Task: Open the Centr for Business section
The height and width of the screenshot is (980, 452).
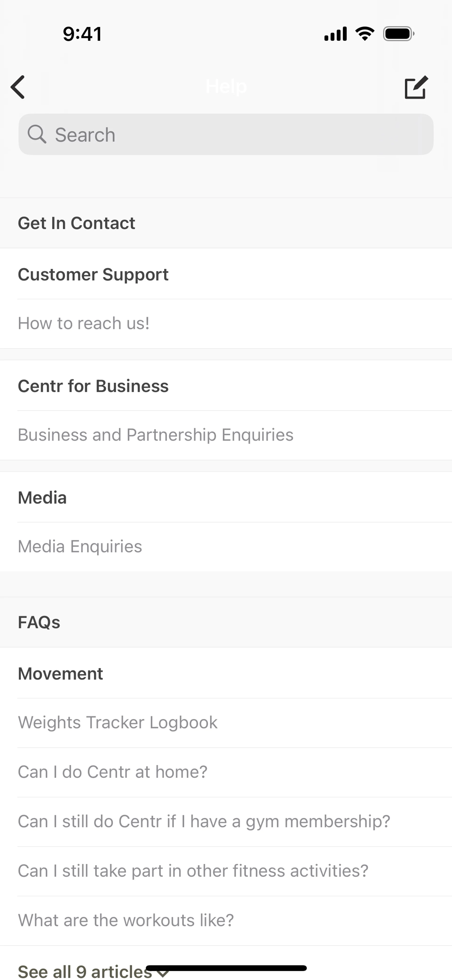Action: point(93,386)
